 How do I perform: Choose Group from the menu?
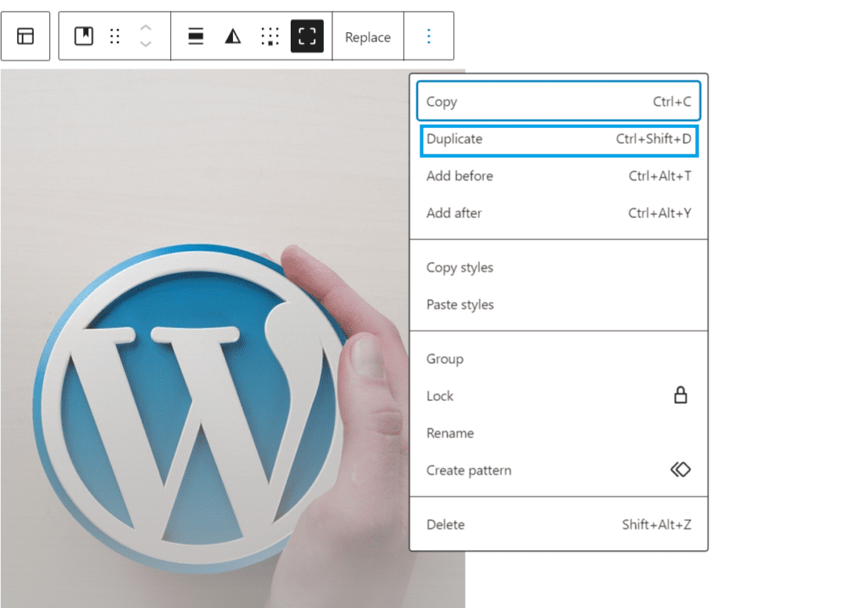(559, 359)
